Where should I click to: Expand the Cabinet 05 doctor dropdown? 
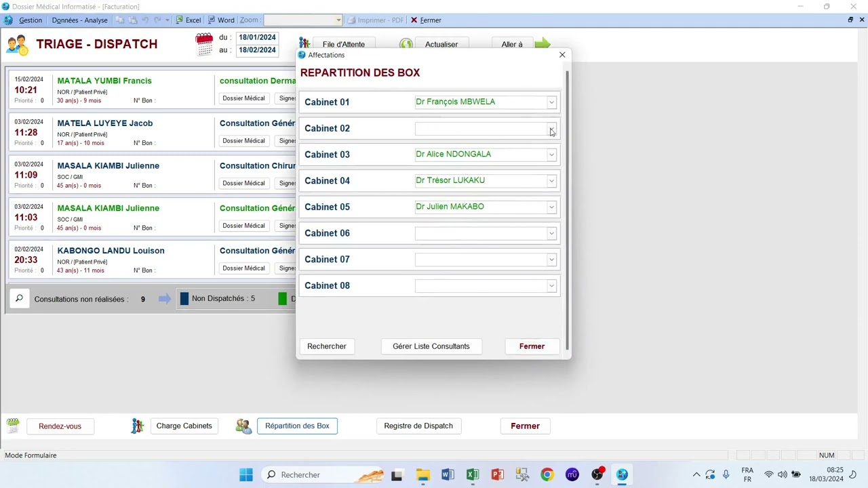click(551, 207)
